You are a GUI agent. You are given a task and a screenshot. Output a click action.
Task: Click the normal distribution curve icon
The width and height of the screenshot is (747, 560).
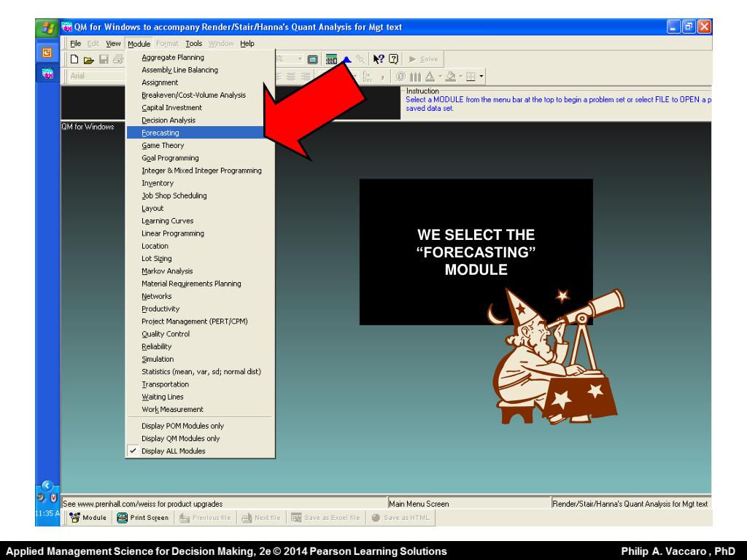pyautogui.click(x=347, y=59)
